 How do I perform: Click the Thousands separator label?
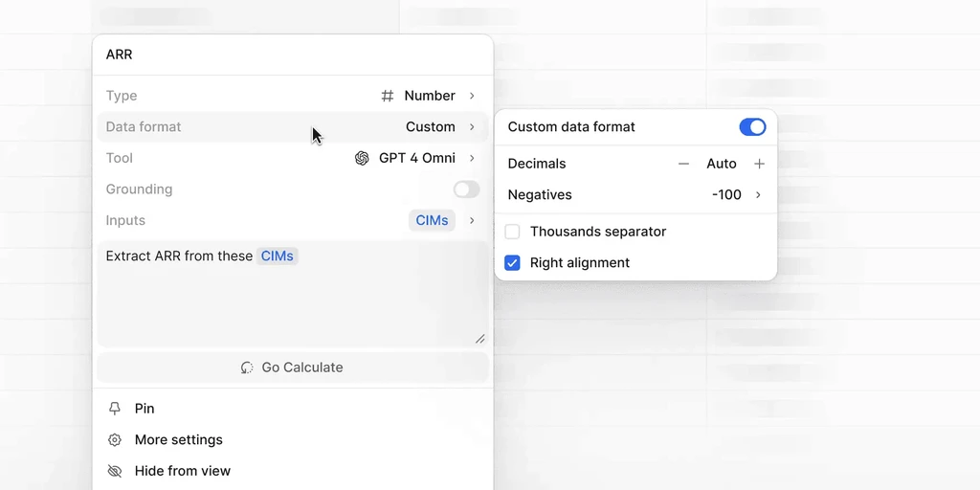pyautogui.click(x=598, y=232)
